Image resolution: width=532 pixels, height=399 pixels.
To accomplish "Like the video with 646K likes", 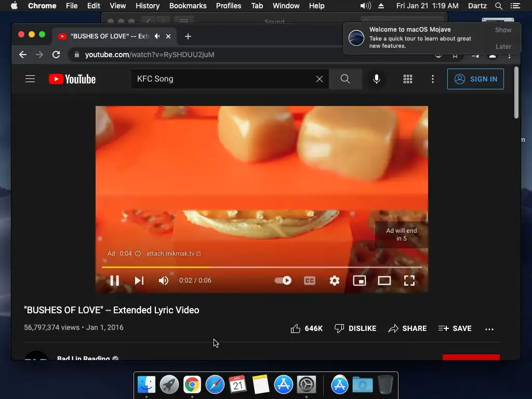I will (x=307, y=328).
